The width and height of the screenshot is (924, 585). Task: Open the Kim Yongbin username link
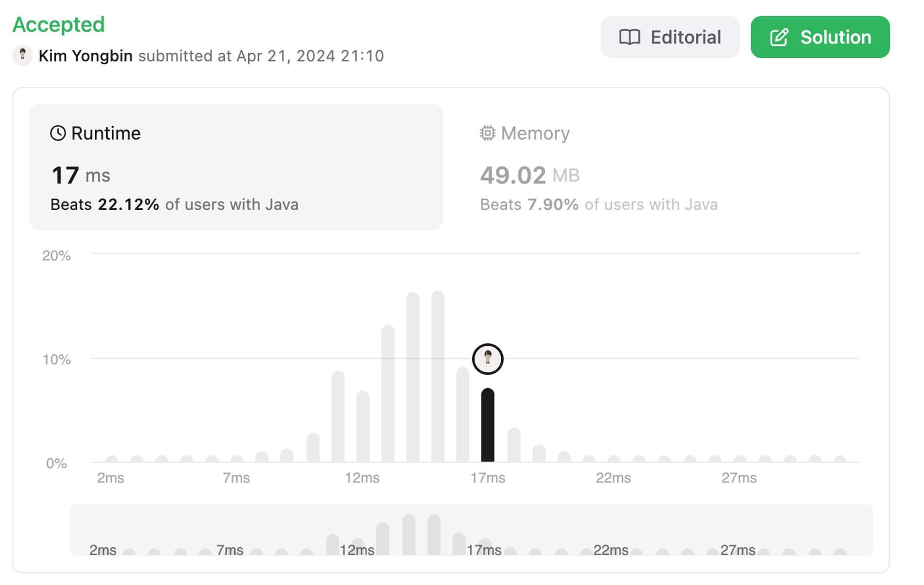tap(85, 56)
